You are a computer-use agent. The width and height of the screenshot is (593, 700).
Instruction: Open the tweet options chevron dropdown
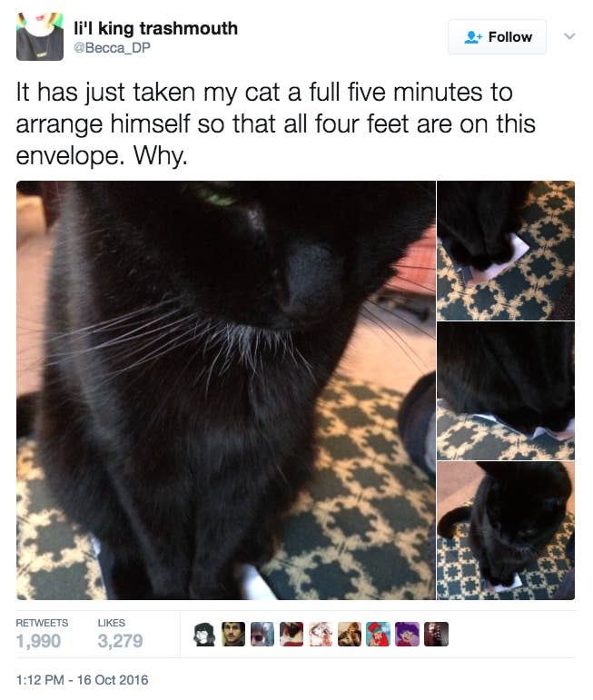[x=569, y=36]
